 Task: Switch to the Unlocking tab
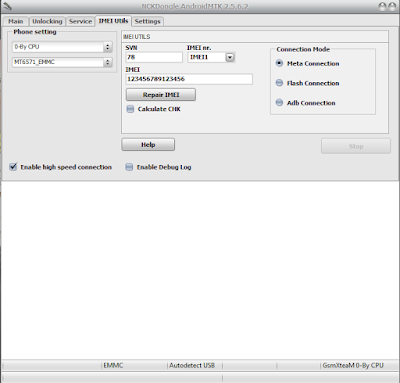47,21
